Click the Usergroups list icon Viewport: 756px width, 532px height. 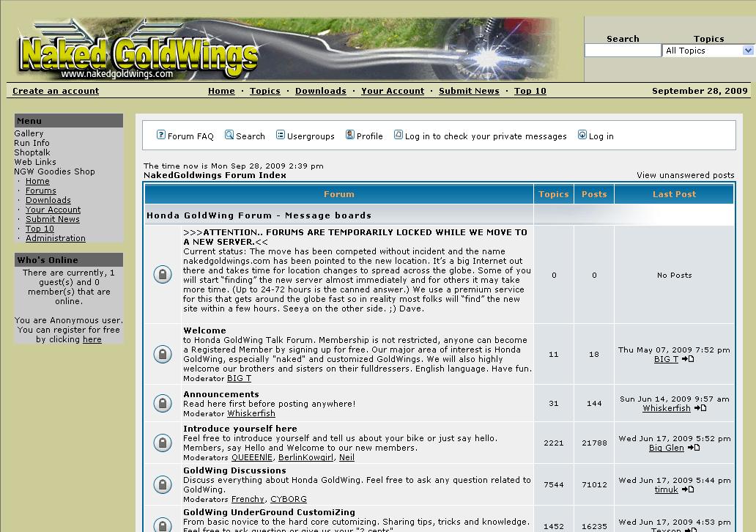coord(280,135)
